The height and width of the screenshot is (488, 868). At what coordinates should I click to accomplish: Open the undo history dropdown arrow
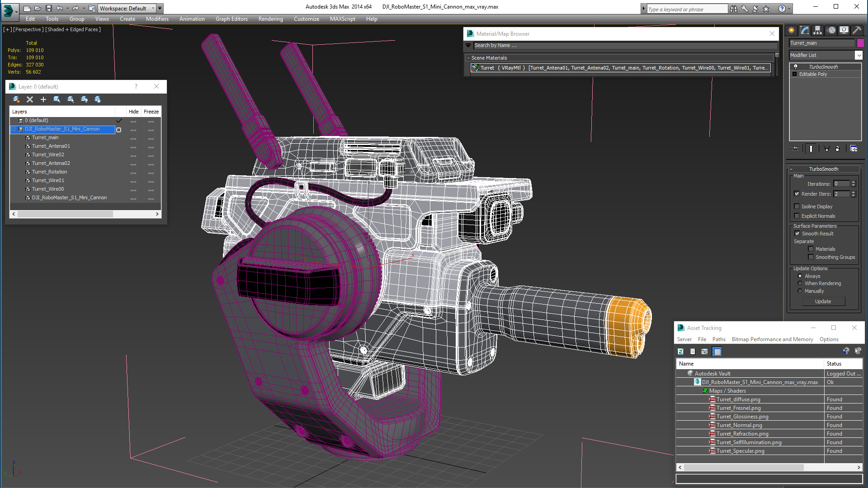pos(67,8)
